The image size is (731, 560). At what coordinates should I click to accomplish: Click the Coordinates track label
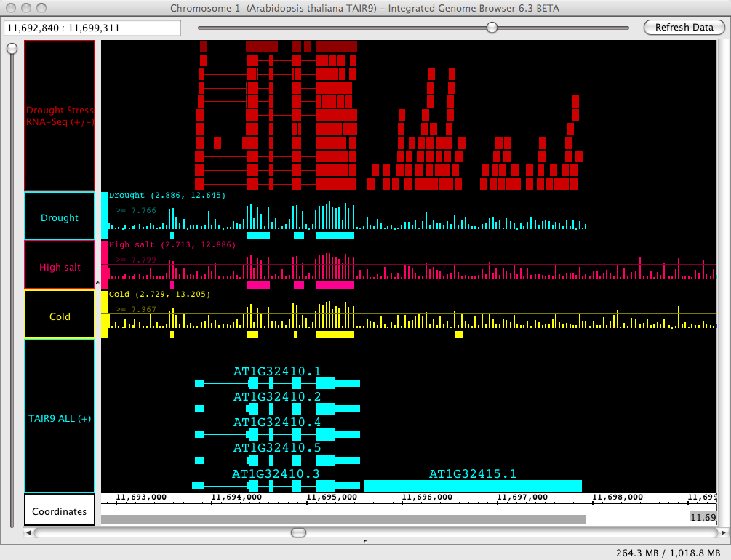(x=60, y=510)
